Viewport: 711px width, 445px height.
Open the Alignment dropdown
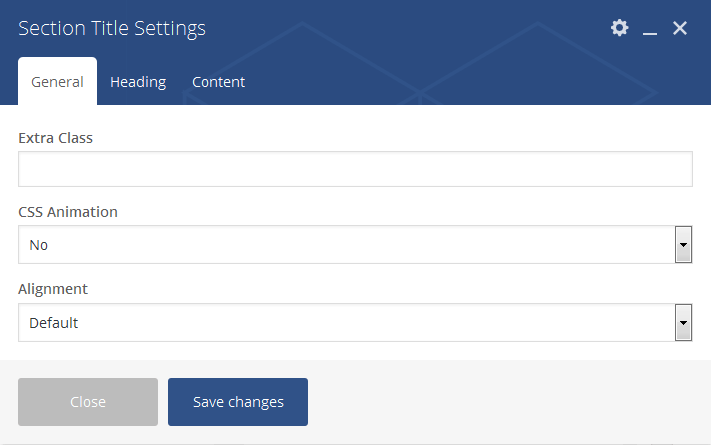tap(345, 323)
